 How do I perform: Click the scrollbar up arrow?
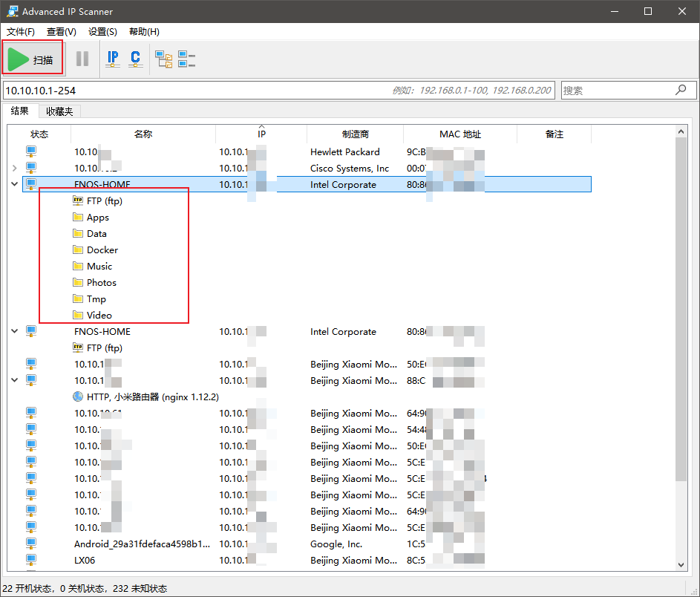point(681,131)
